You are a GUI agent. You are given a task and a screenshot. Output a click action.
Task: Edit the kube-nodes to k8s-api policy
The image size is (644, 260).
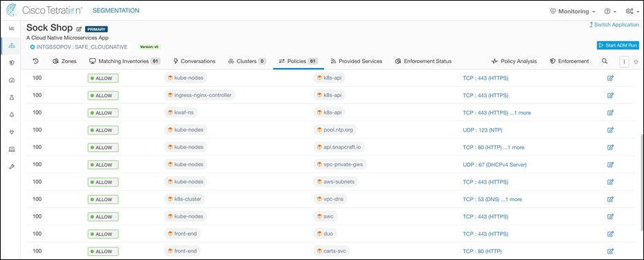[x=610, y=78]
